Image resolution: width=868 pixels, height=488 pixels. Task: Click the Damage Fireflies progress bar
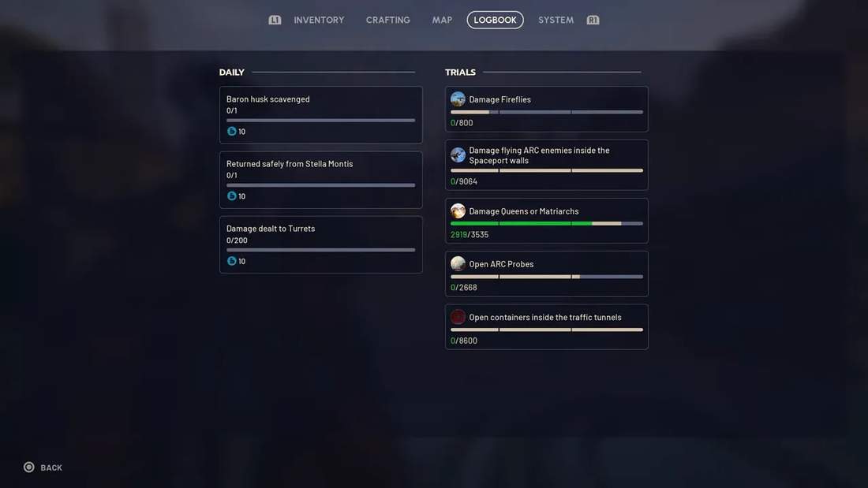tap(547, 112)
